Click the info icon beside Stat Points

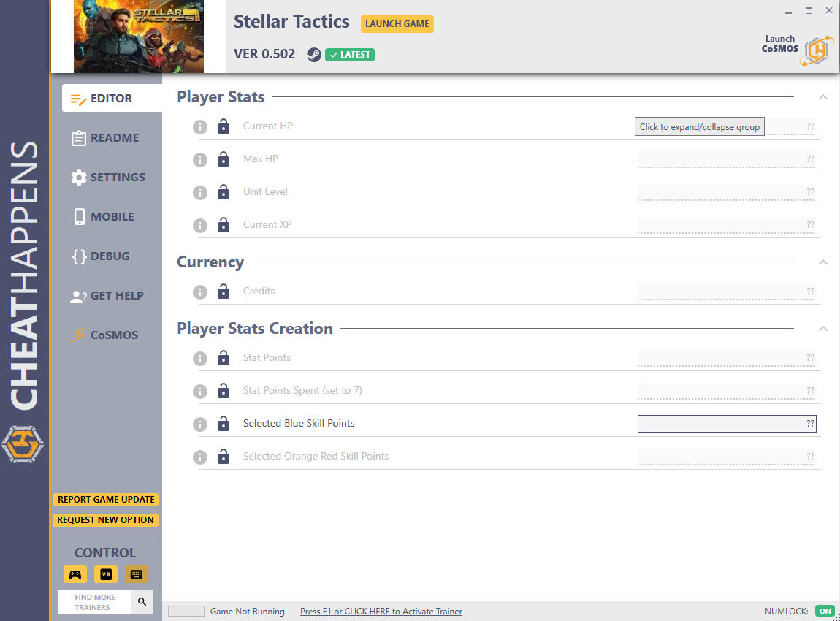tap(200, 359)
